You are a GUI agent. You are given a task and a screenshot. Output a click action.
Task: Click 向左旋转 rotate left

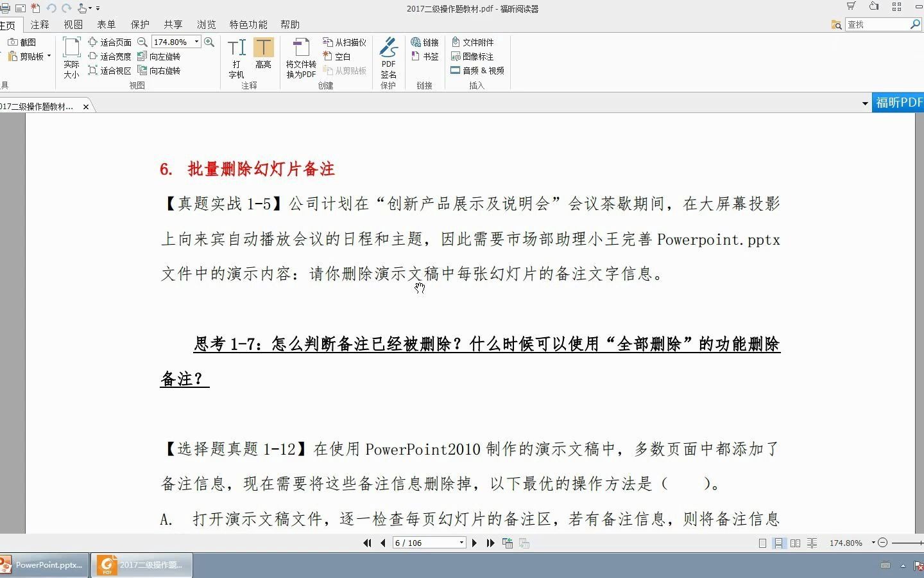pos(159,57)
